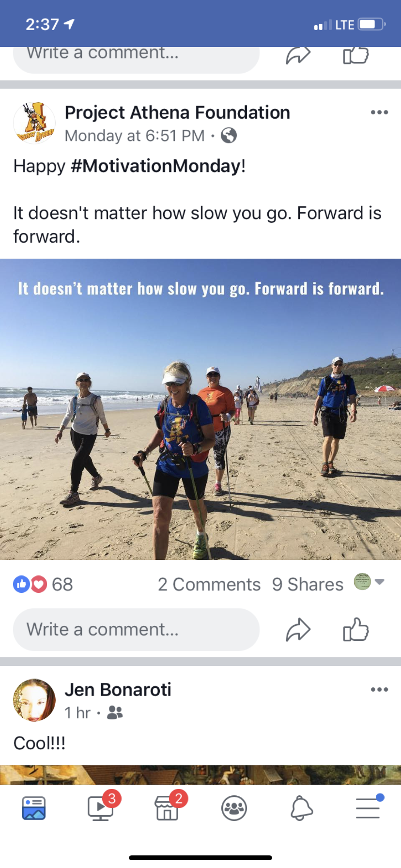
Task: View the 2 Comments
Action: pos(209,585)
